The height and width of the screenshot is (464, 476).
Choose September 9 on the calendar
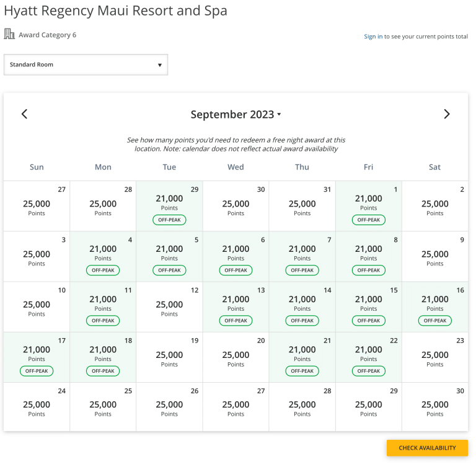[434, 256]
